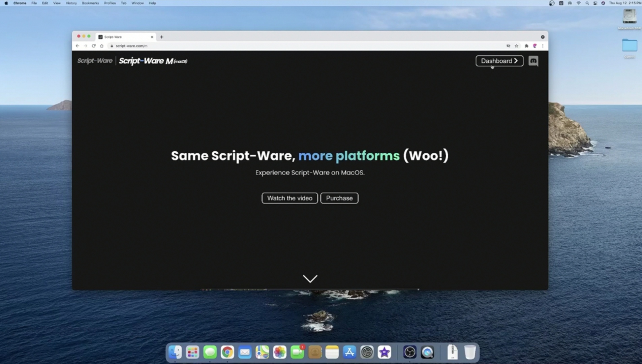Open the Trash in the dock

[470, 352]
